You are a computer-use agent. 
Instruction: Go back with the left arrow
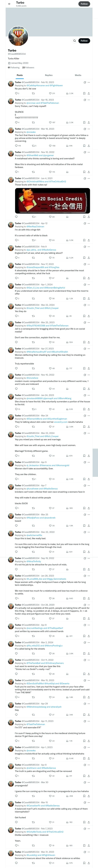coord(9,4)
